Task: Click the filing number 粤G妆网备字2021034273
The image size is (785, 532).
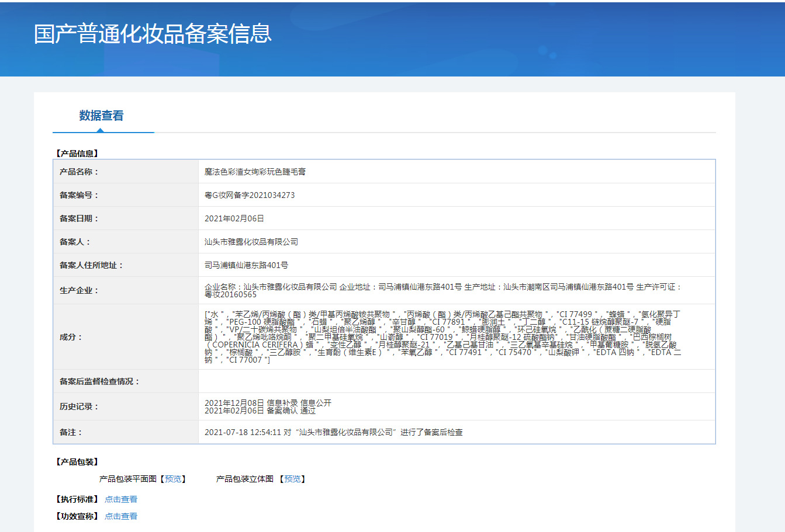Action: pyautogui.click(x=250, y=195)
